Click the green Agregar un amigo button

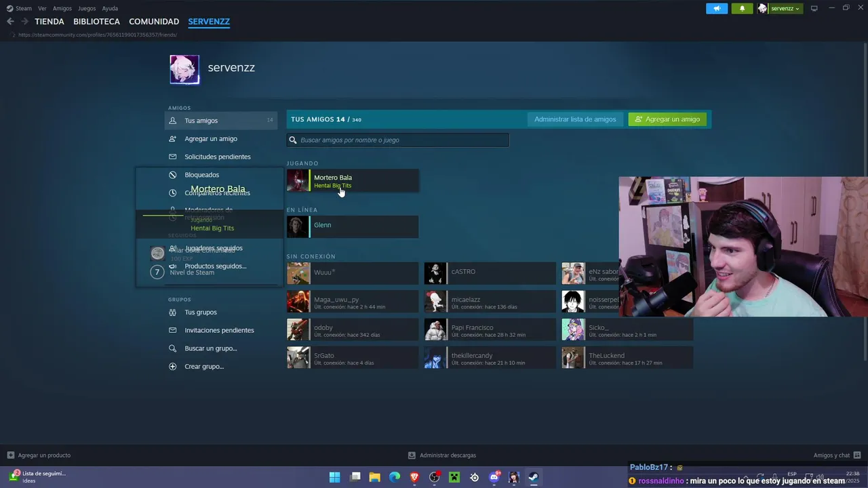click(x=667, y=119)
